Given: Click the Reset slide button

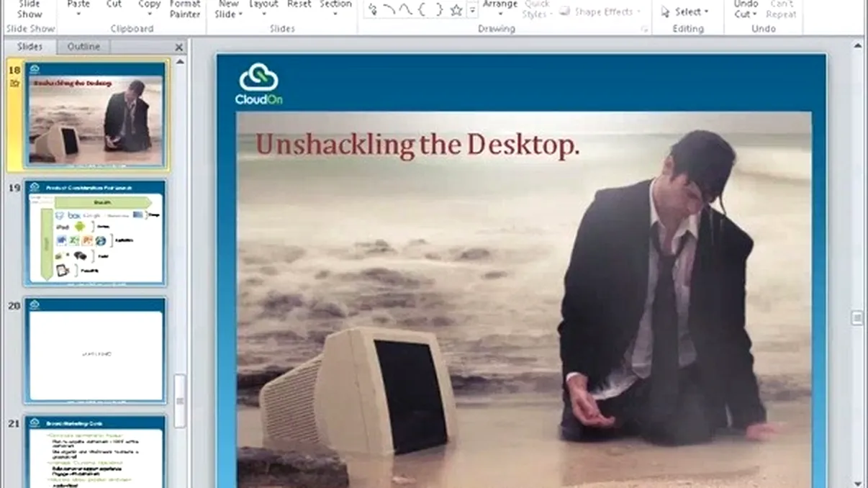Looking at the screenshot, I should tap(299, 4).
